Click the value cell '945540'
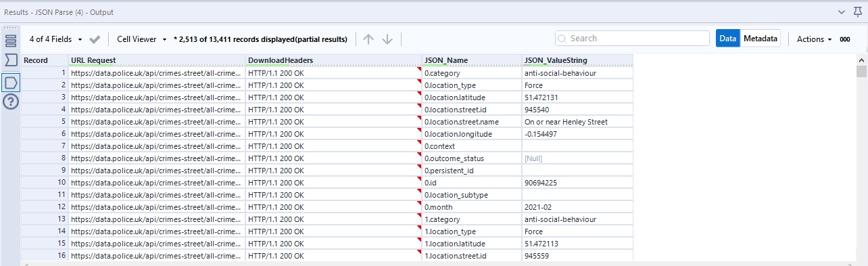The width and height of the screenshot is (868, 266). click(577, 109)
